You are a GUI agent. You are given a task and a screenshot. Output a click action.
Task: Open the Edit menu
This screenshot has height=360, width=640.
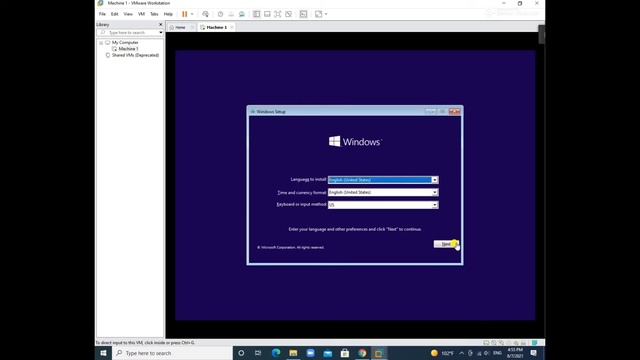115,14
